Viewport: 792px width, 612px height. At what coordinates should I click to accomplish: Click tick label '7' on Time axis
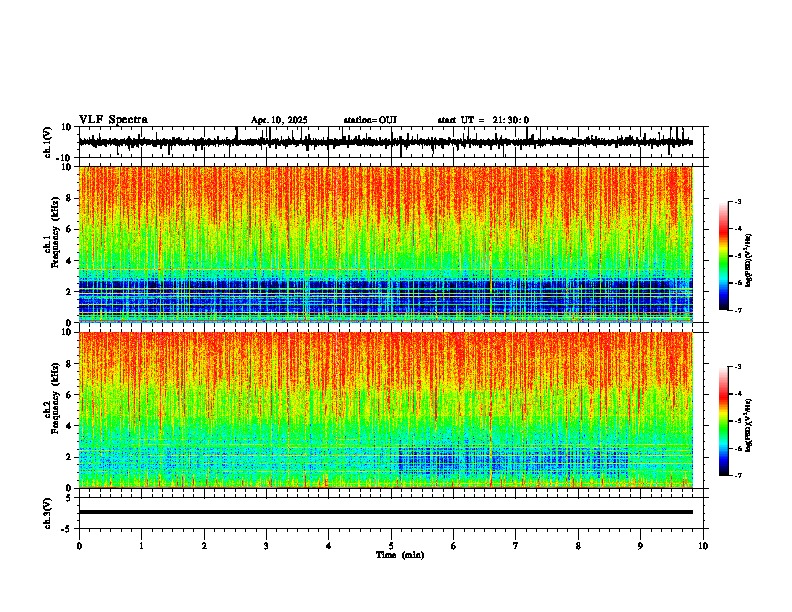pyautogui.click(x=516, y=546)
